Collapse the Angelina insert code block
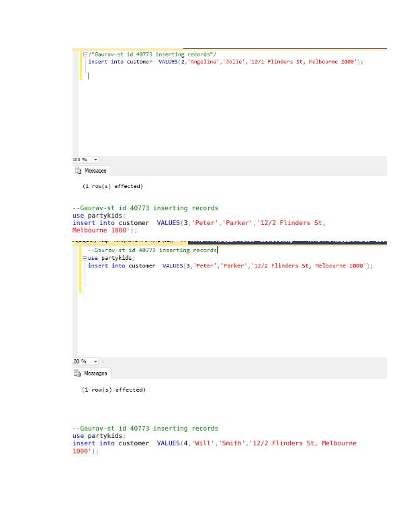 pyautogui.click(x=85, y=54)
